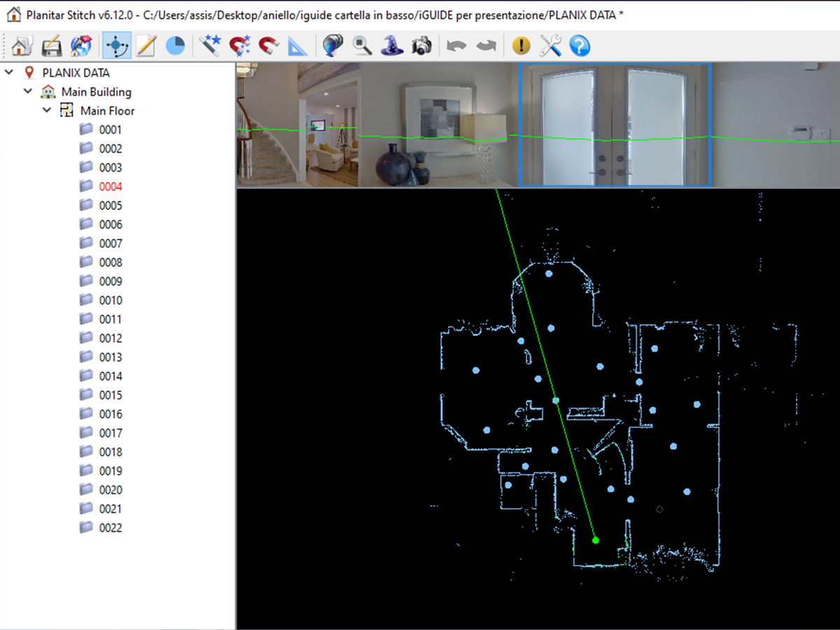Collapse the PLANIX DATA tree node
The width and height of the screenshot is (840, 630).
click(10, 72)
